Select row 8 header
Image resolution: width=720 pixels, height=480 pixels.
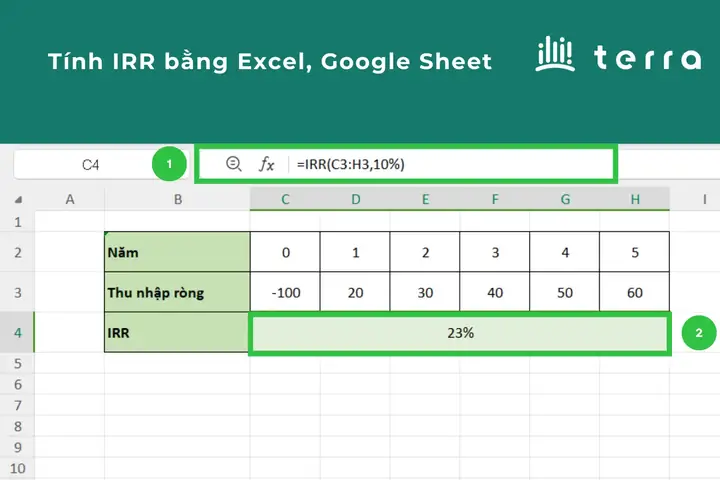pyautogui.click(x=17, y=426)
